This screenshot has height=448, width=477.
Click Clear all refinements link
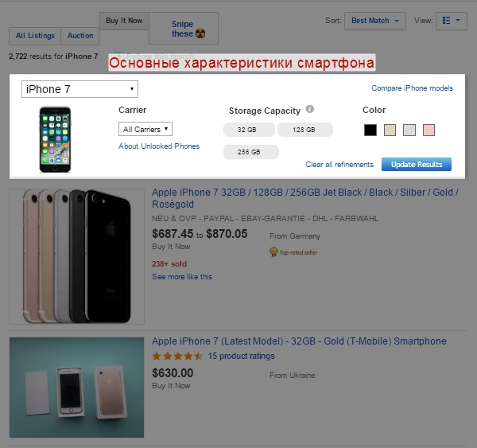339,165
